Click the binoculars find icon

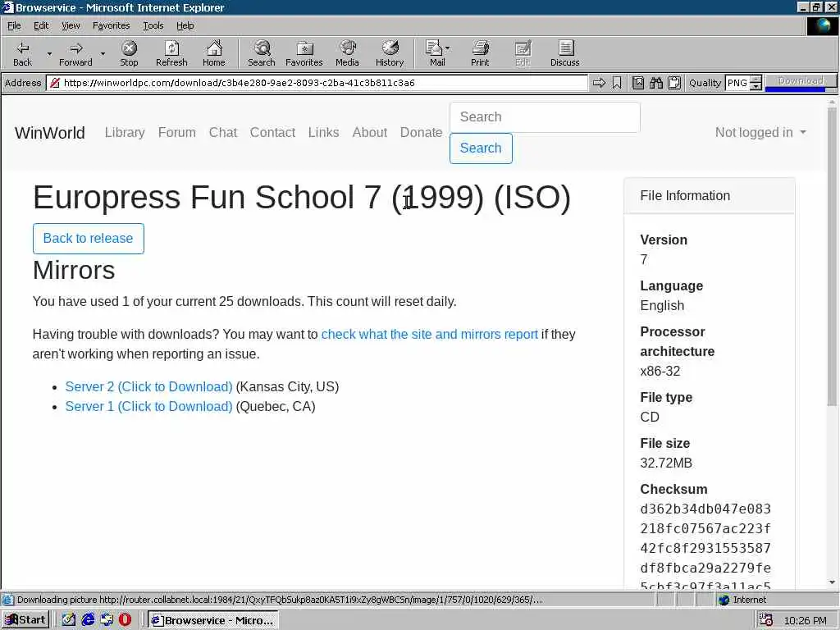(656, 83)
